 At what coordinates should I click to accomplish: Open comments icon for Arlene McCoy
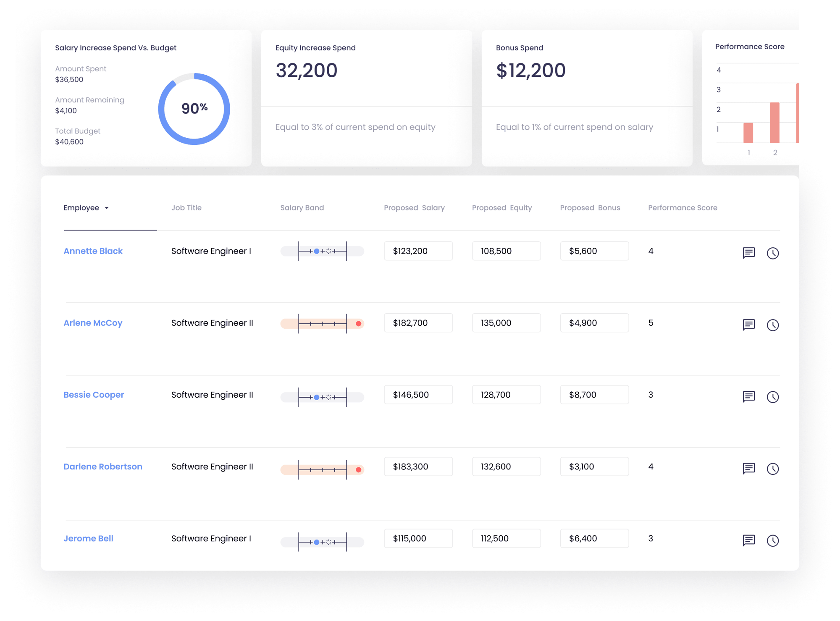point(748,325)
